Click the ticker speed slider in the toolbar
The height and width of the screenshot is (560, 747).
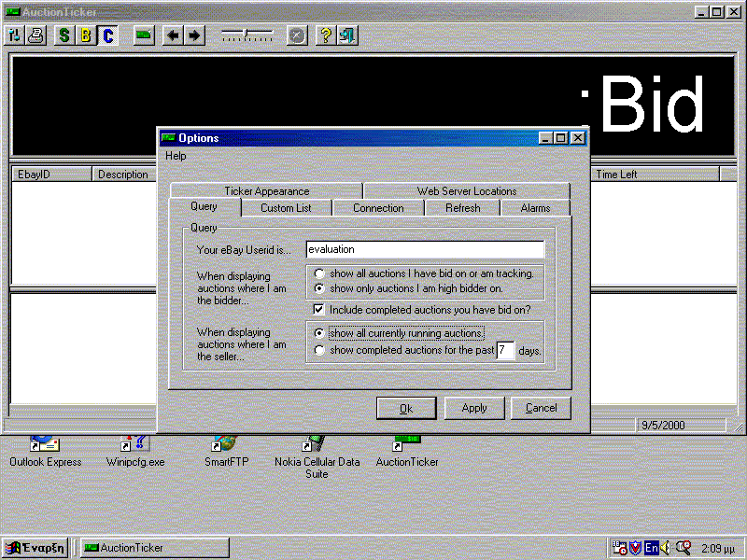click(x=247, y=35)
